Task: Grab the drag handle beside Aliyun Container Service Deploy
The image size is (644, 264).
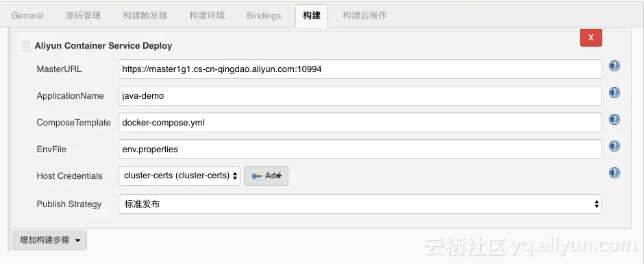Action: point(25,46)
